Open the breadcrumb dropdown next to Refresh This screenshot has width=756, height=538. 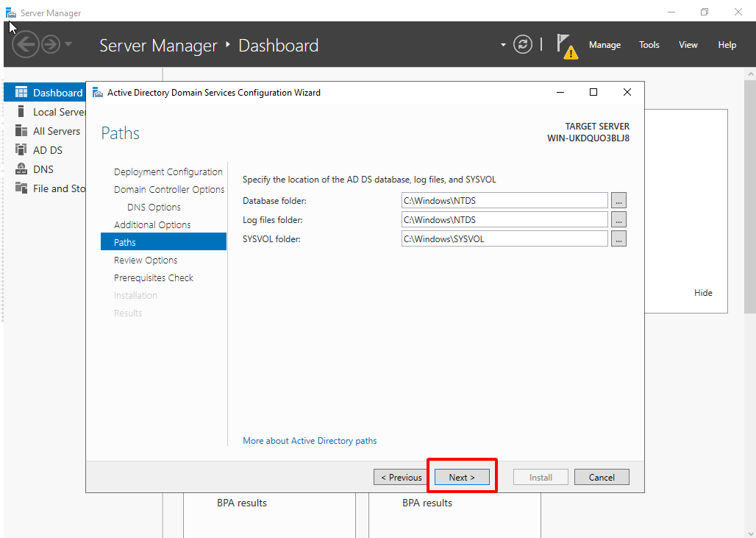503,45
